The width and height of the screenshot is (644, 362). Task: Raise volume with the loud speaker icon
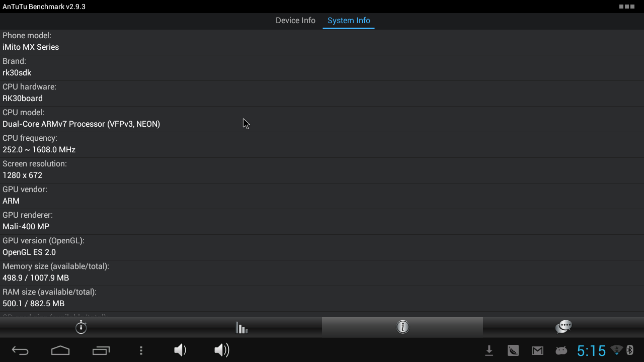(x=221, y=350)
